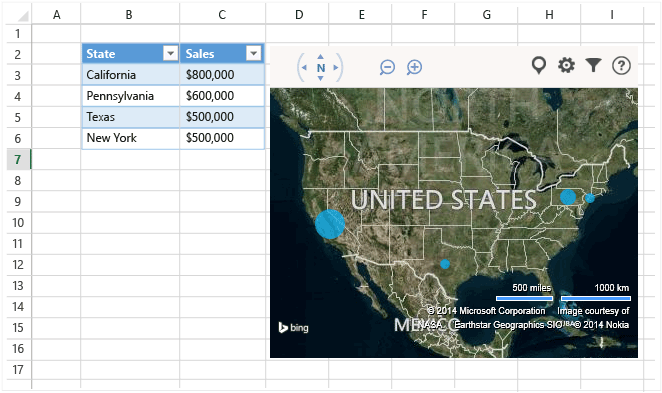Viewport: 662px width, 393px height.
Task: Select column F header
Action: pos(423,15)
